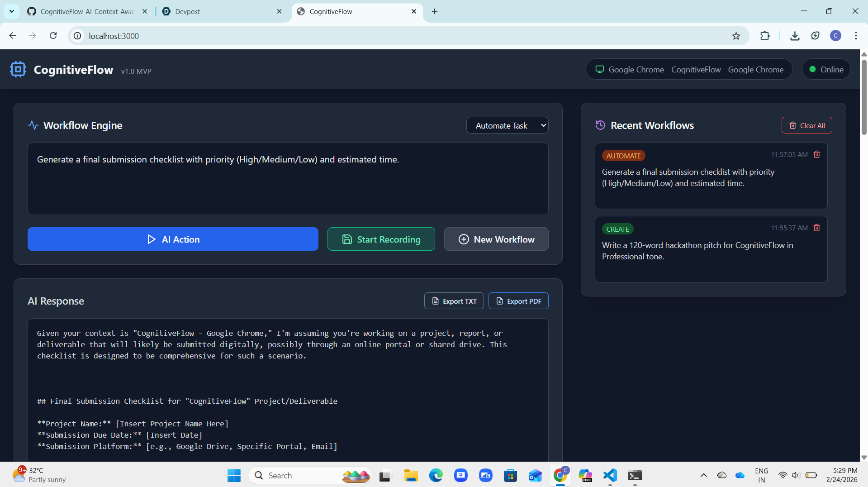Open Microsoft Edge from taskbar
Image resolution: width=868 pixels, height=487 pixels.
[436, 475]
